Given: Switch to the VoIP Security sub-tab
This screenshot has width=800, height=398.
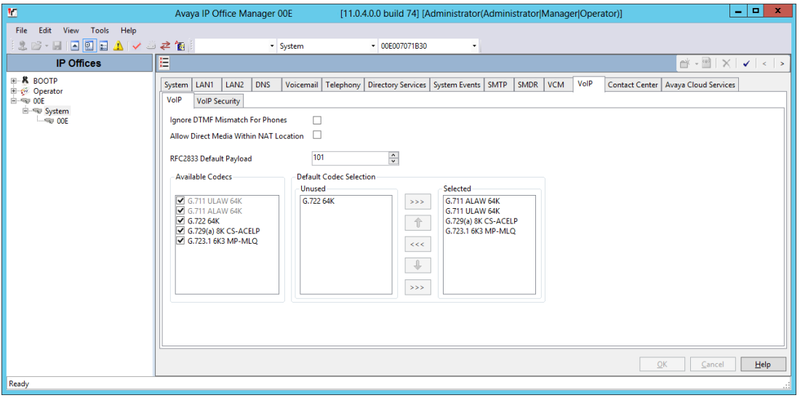Looking at the screenshot, I should 218,101.
